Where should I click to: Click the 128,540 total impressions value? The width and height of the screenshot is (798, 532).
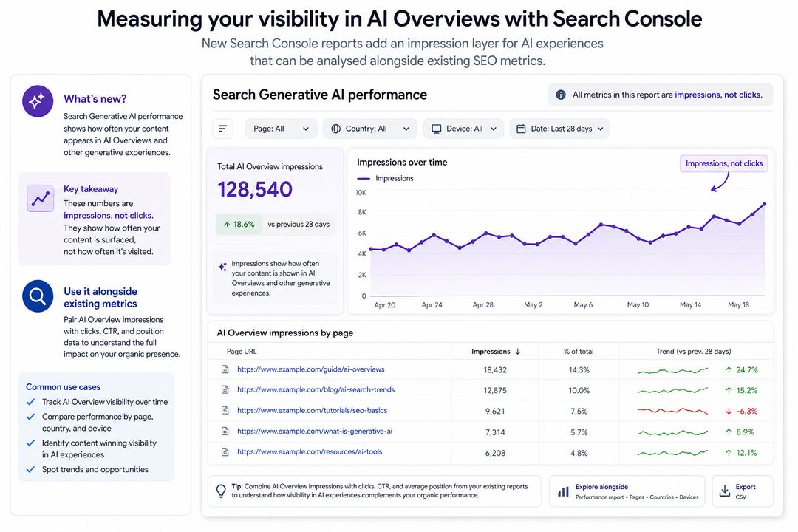[x=255, y=189]
